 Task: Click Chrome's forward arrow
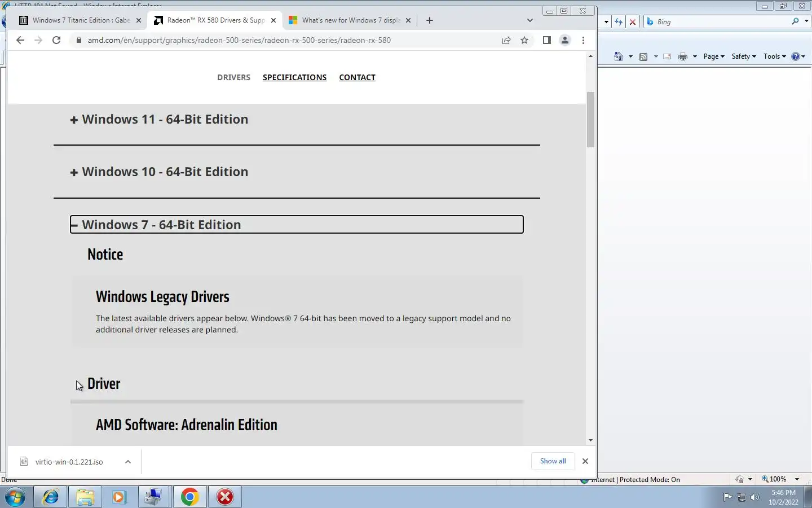pos(38,40)
